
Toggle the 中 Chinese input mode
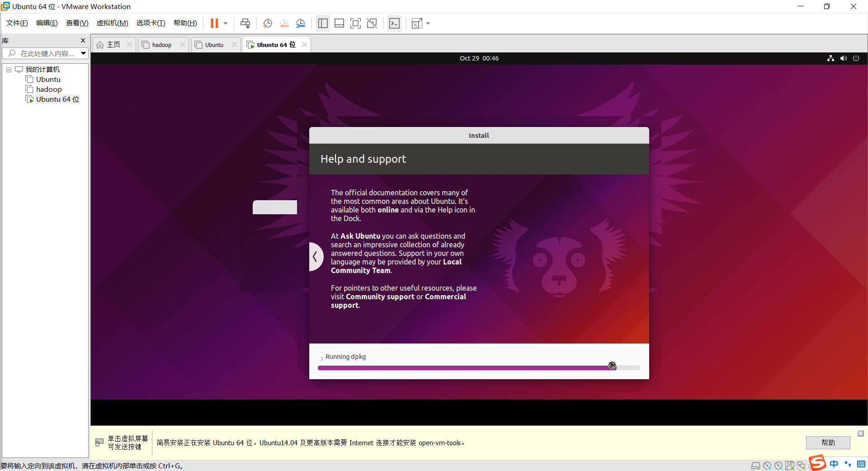tap(834, 464)
